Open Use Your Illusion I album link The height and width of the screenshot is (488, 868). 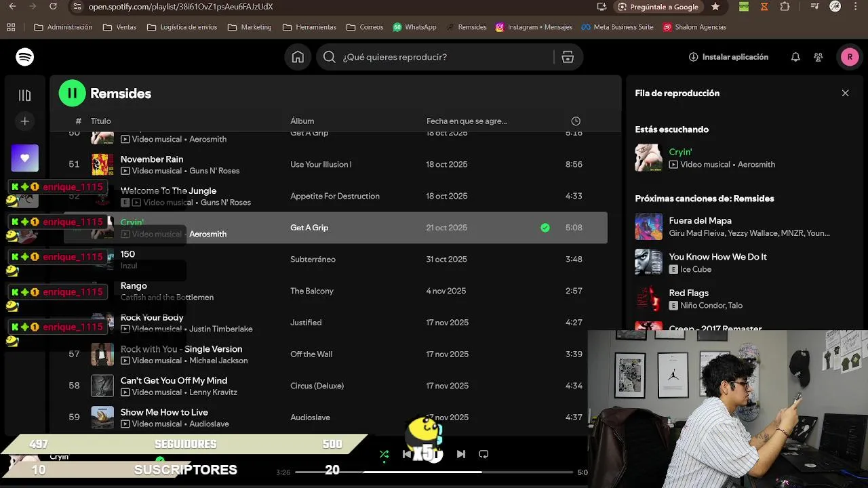(x=321, y=165)
